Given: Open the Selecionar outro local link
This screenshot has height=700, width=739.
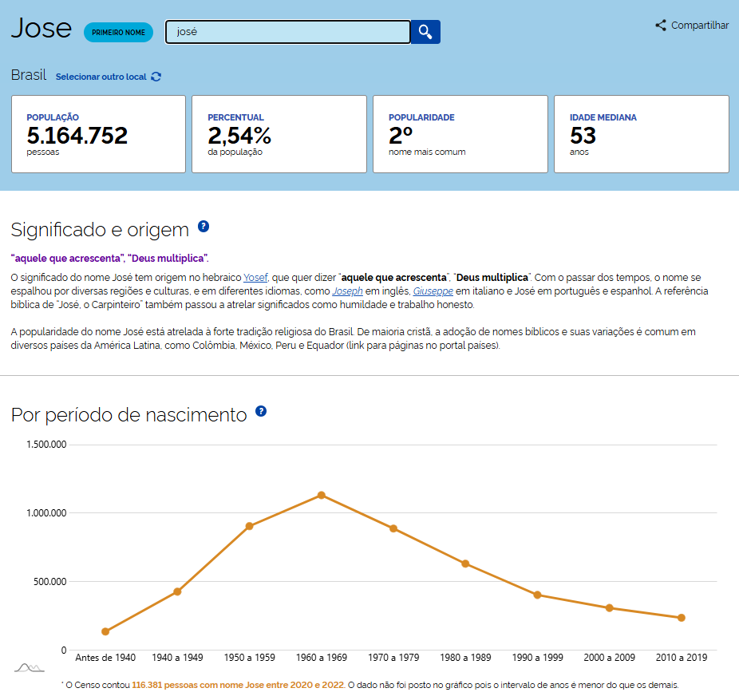Looking at the screenshot, I should pyautogui.click(x=101, y=77).
